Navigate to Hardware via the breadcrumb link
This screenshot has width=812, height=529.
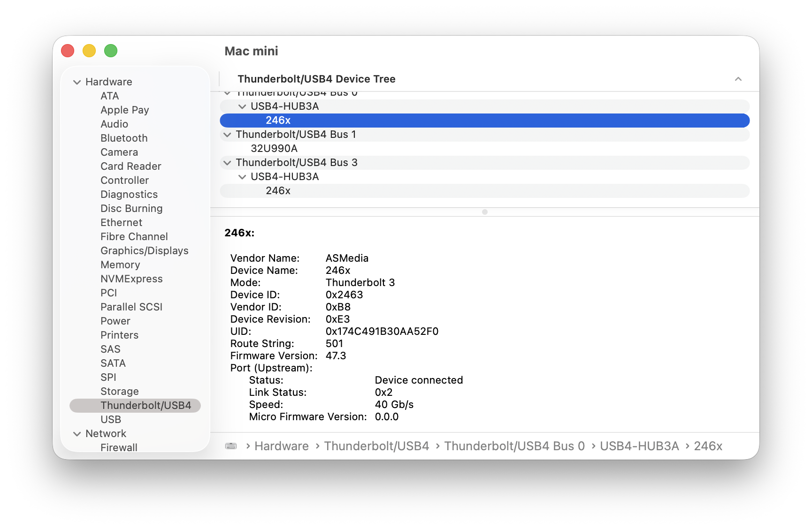click(281, 446)
